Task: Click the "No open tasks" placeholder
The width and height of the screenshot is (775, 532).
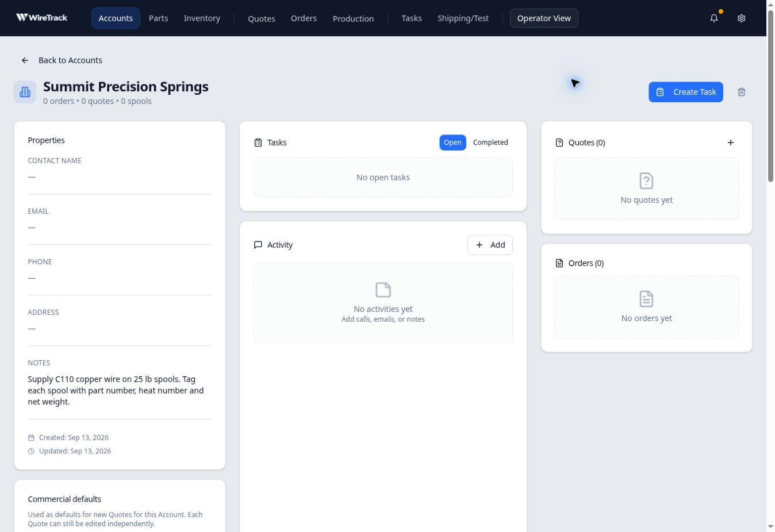Action: pyautogui.click(x=383, y=178)
